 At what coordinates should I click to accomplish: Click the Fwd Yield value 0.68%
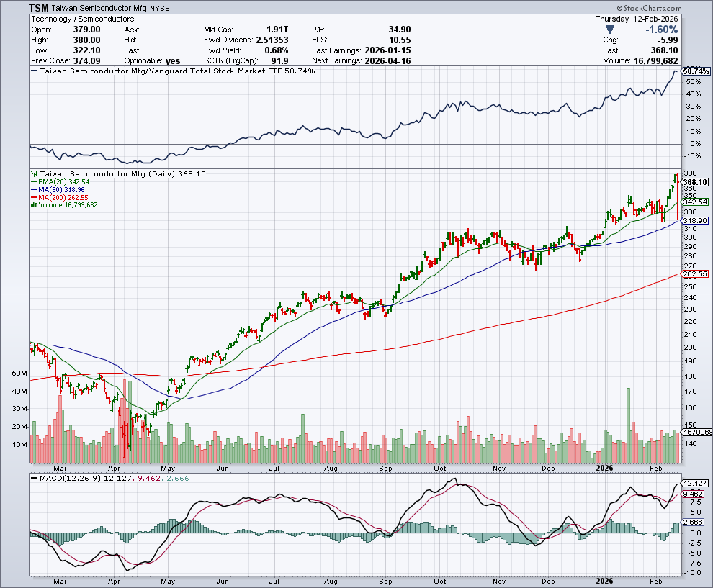[x=277, y=50]
